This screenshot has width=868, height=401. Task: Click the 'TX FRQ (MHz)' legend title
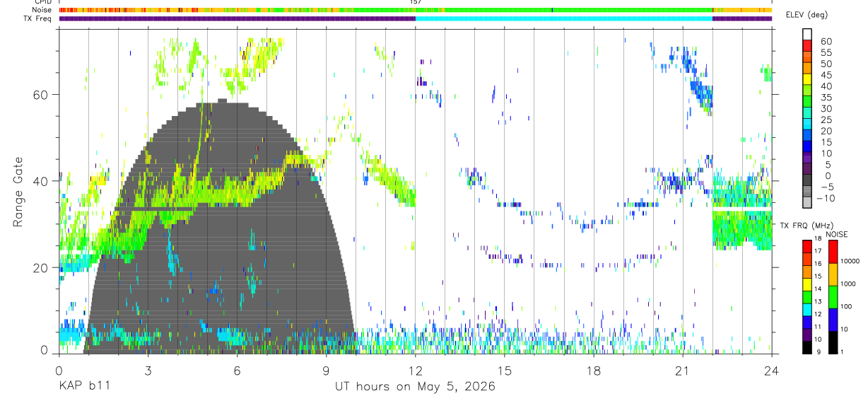pos(807,226)
